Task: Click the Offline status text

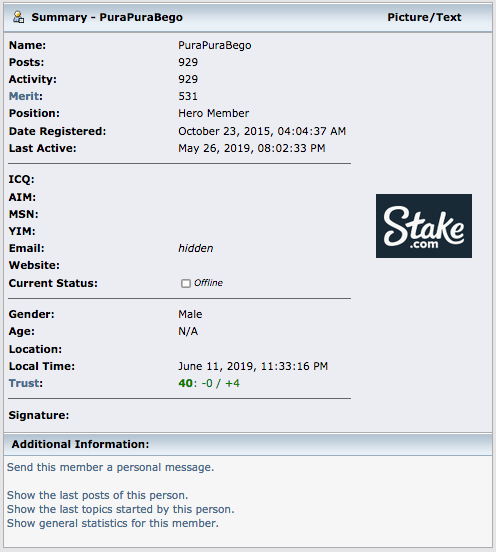Action: click(x=208, y=283)
